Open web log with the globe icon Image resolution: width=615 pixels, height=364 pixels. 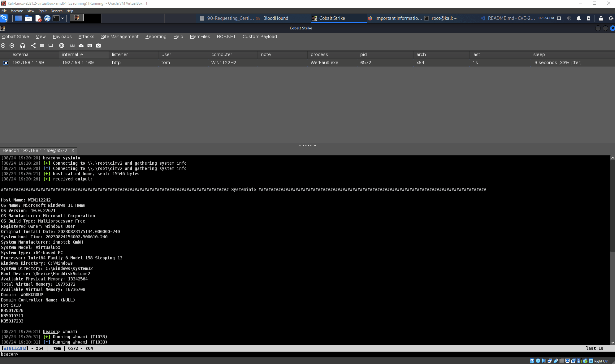tap(62, 45)
